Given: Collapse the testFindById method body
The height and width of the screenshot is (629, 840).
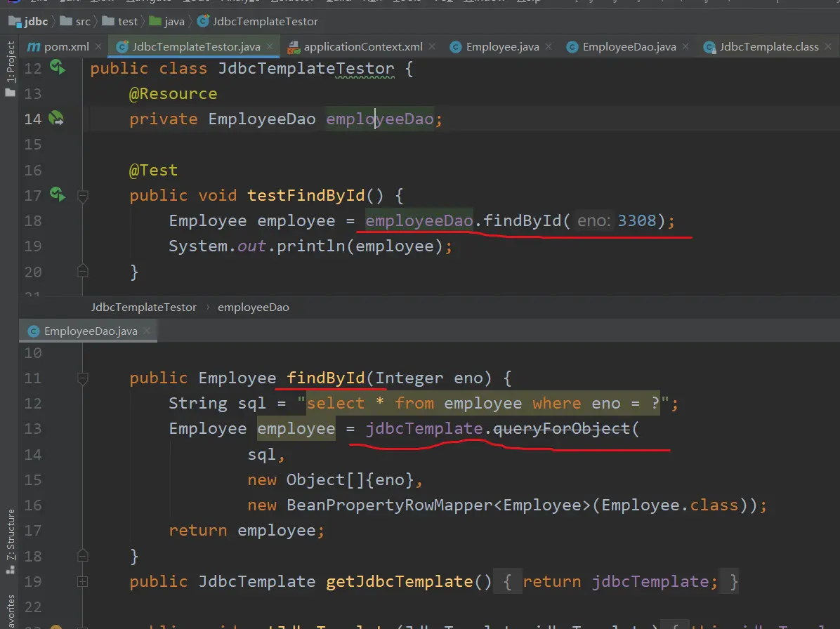Looking at the screenshot, I should coord(83,196).
